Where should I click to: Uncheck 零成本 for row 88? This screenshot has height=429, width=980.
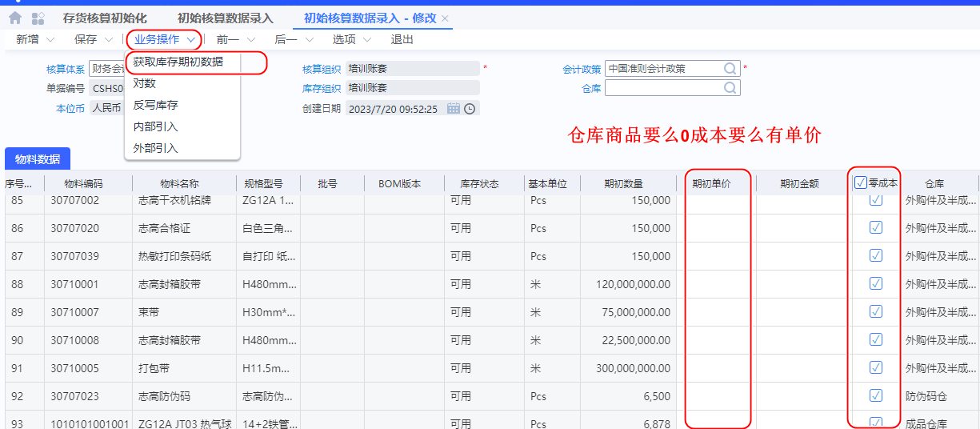(876, 283)
